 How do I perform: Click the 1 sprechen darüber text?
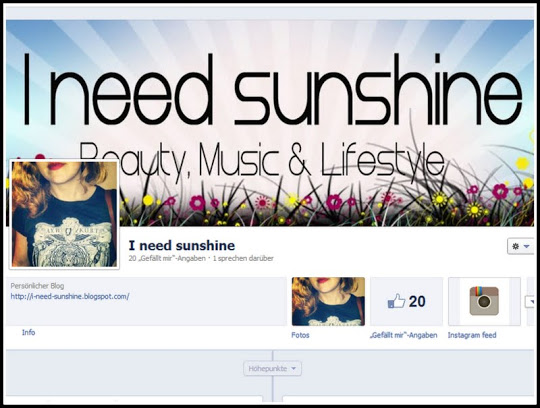[243, 258]
